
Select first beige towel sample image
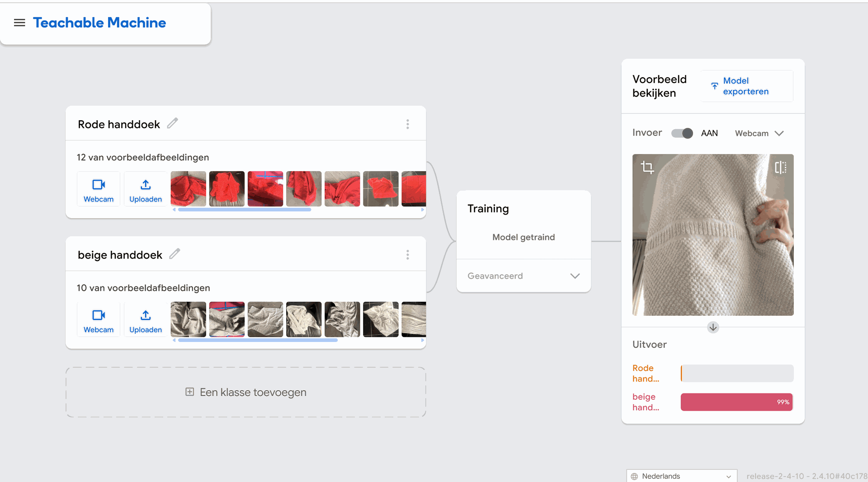point(189,319)
